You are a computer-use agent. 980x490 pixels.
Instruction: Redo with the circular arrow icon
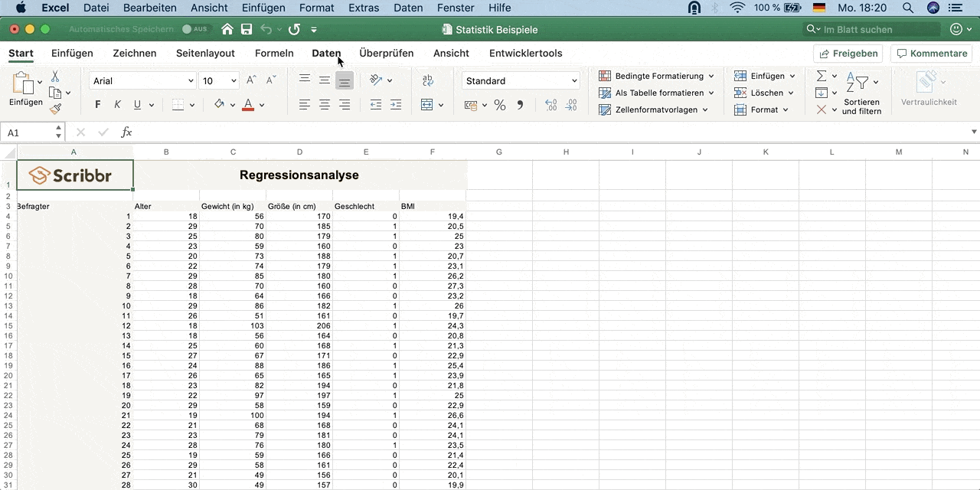coord(293,29)
